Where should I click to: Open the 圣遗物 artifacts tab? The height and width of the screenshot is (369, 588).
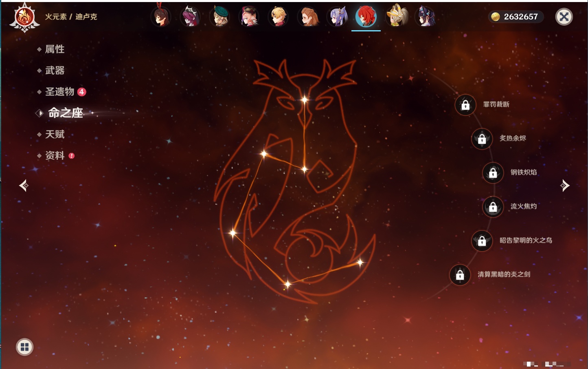(x=59, y=92)
